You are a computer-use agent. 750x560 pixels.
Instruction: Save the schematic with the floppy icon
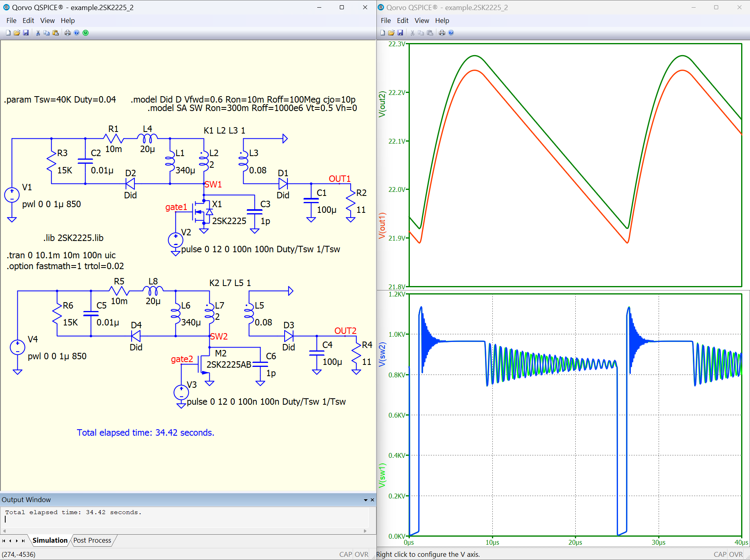[x=26, y=33]
